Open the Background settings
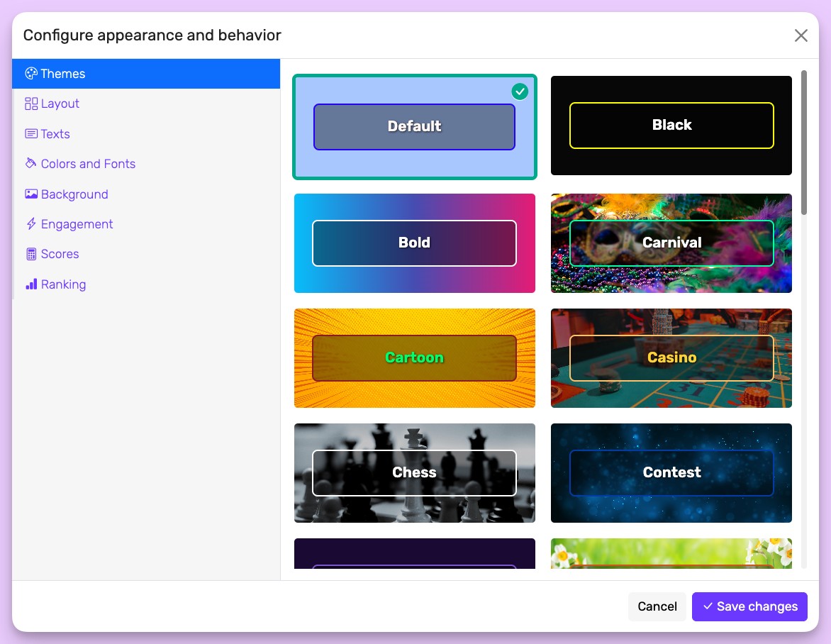Image resolution: width=831 pixels, height=644 pixels. tap(146, 194)
